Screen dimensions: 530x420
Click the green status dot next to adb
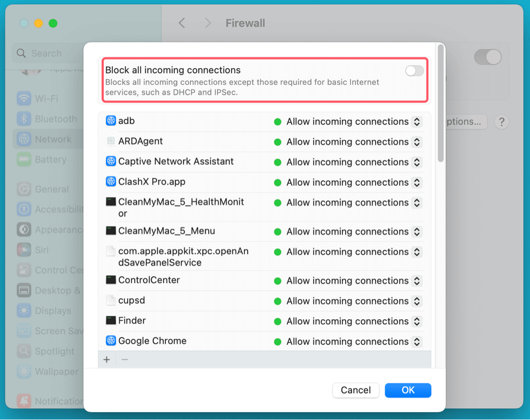[278, 121]
